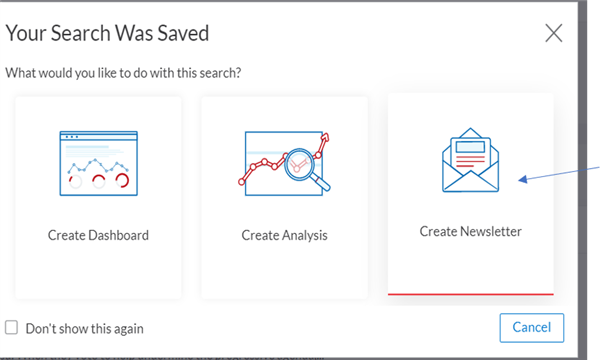Click the "Don't show this again" label text

coord(85,329)
